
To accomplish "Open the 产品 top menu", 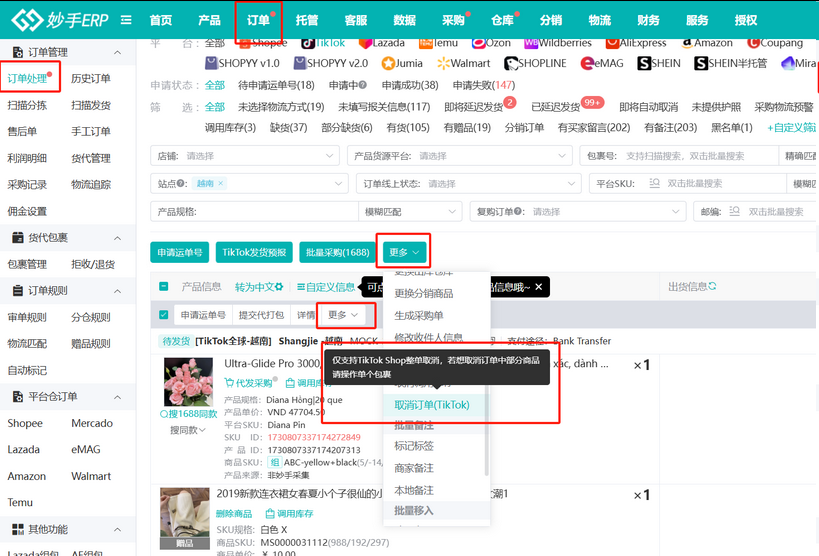I will 209,20.
